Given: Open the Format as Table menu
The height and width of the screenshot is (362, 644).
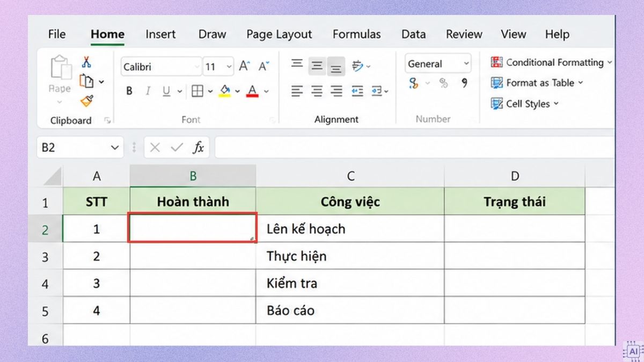Looking at the screenshot, I should (x=537, y=83).
